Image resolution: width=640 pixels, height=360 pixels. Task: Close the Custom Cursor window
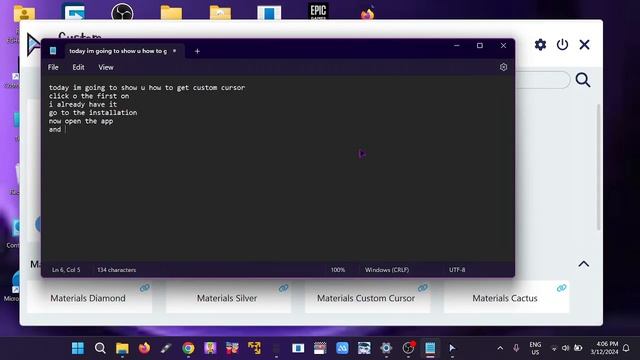[584, 44]
